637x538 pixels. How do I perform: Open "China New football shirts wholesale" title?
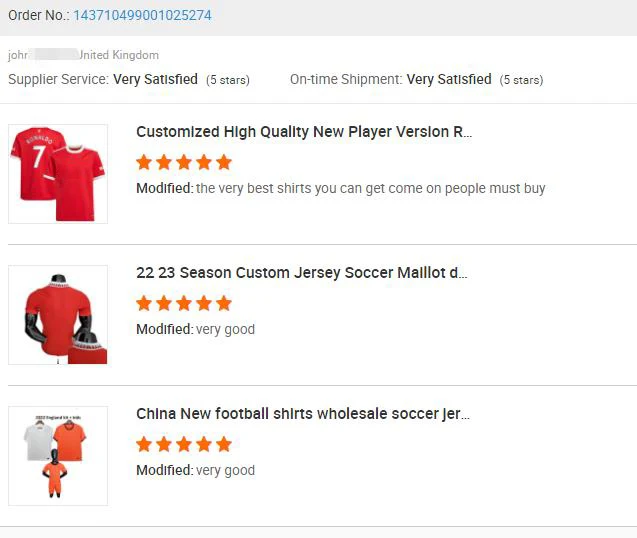click(302, 414)
